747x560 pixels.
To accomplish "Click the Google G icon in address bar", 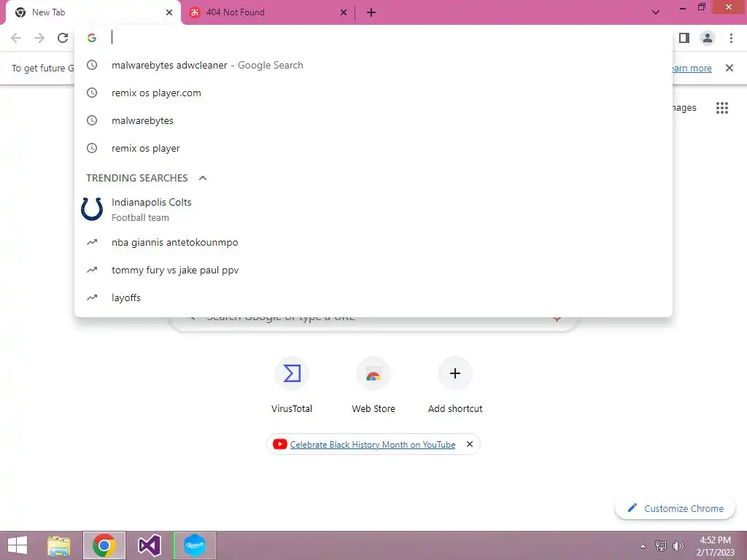I will pyautogui.click(x=92, y=38).
